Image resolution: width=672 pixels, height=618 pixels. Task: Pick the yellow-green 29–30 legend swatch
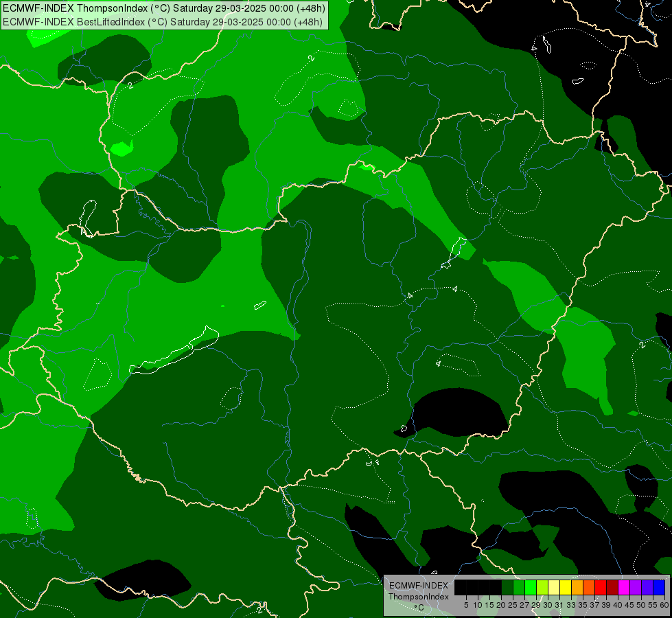coord(542,587)
